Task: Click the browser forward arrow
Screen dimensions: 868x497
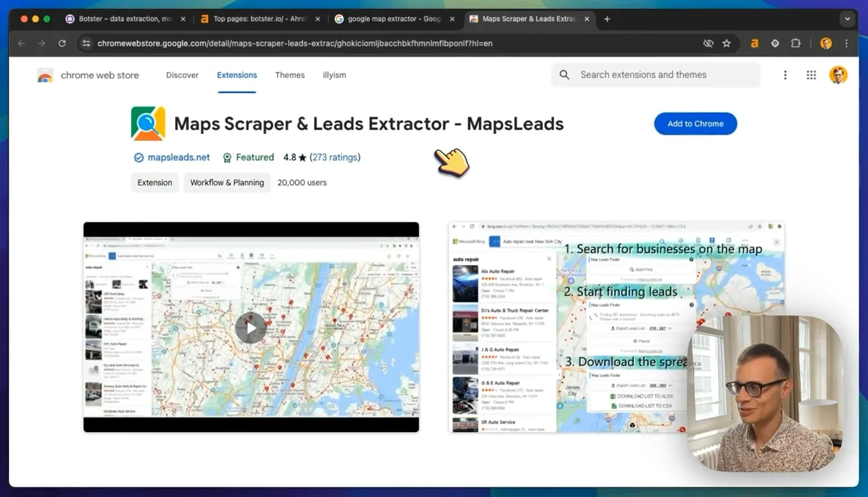Action: coord(41,43)
